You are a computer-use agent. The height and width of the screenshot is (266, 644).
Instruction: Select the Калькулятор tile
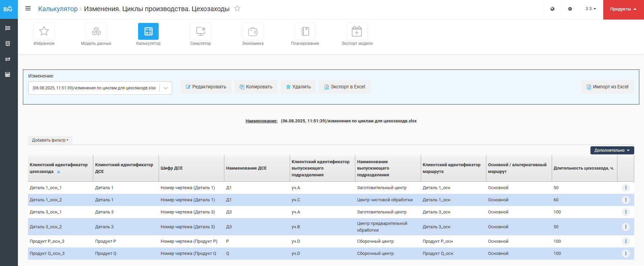(148, 31)
